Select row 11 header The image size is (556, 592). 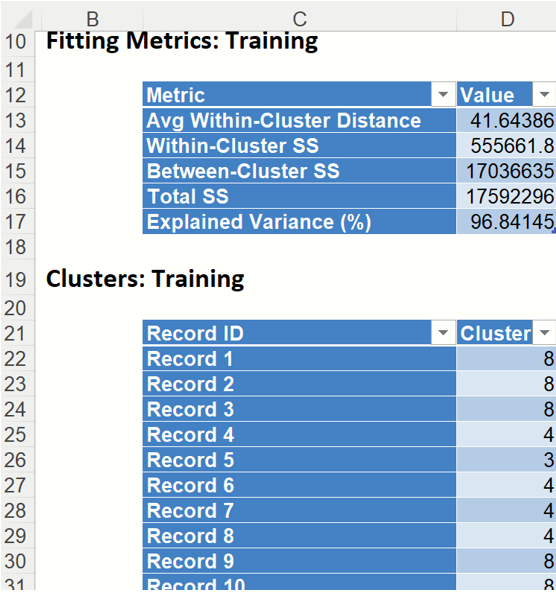pyautogui.click(x=17, y=69)
